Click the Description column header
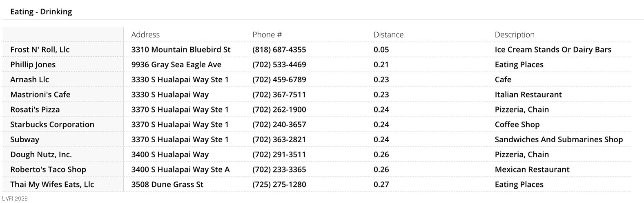This screenshot has width=644, height=203. pos(514,35)
